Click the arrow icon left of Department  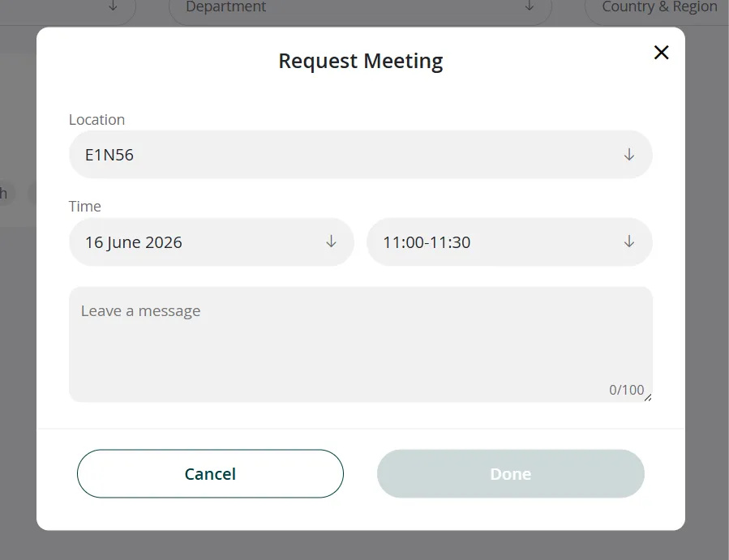coord(113,6)
